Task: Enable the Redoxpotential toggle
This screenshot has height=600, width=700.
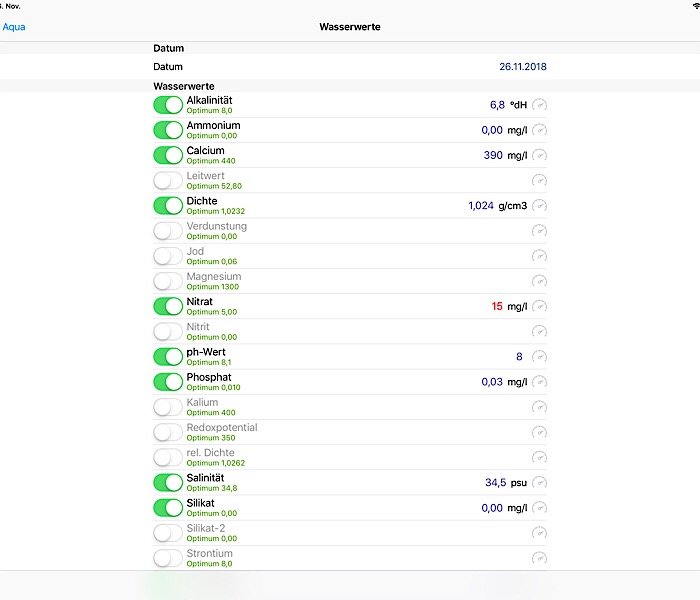Action: coord(168,432)
